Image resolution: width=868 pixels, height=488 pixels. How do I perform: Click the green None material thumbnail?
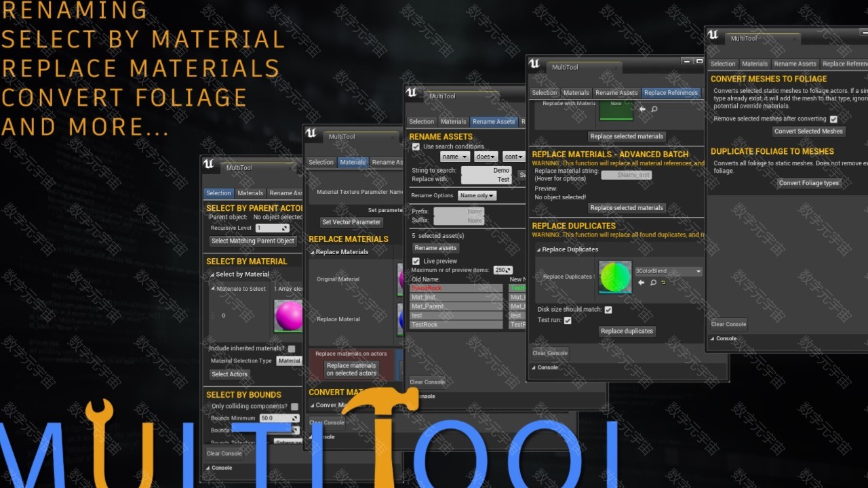(616, 110)
